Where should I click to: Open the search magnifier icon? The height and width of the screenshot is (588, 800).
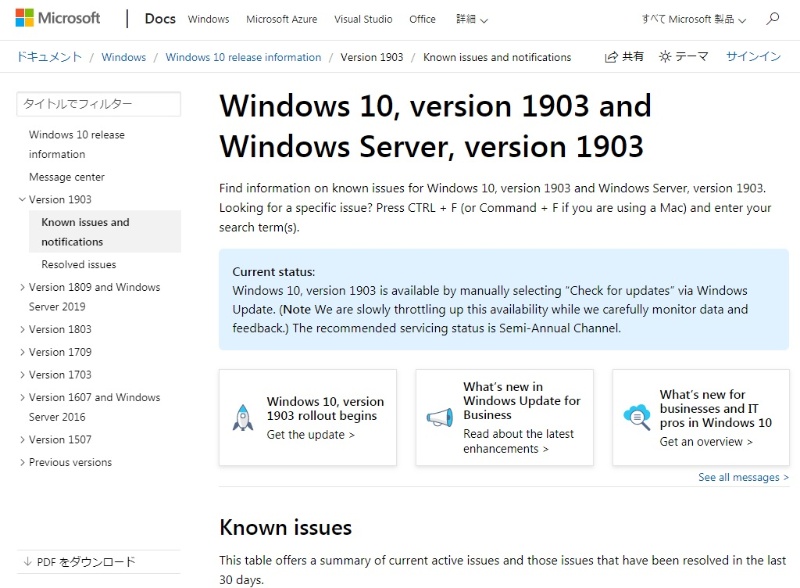click(x=773, y=18)
